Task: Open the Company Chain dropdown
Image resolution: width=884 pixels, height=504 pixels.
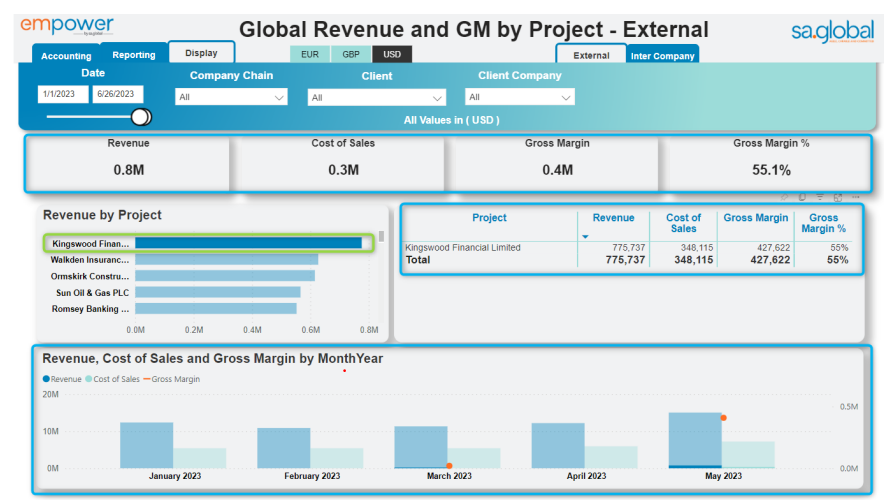Action: pos(231,97)
